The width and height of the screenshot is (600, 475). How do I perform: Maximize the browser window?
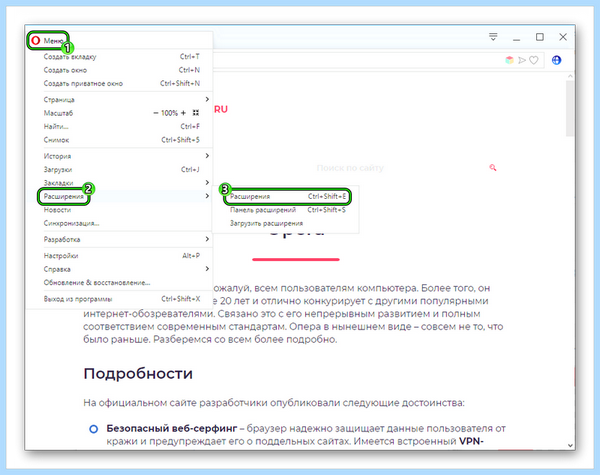[540, 37]
